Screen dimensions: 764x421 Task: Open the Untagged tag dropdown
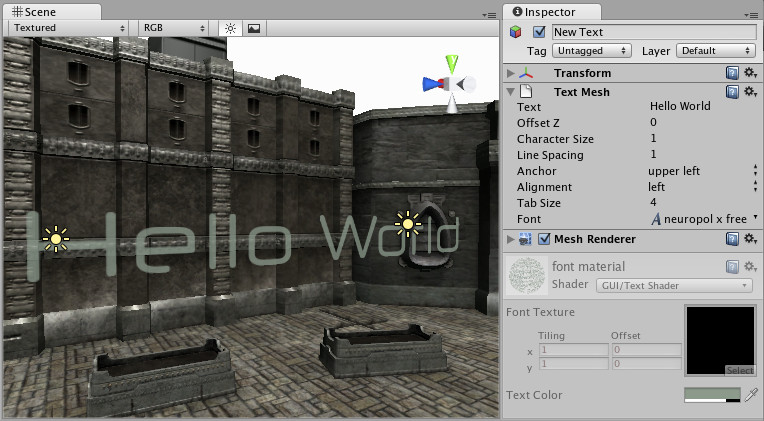[592, 50]
